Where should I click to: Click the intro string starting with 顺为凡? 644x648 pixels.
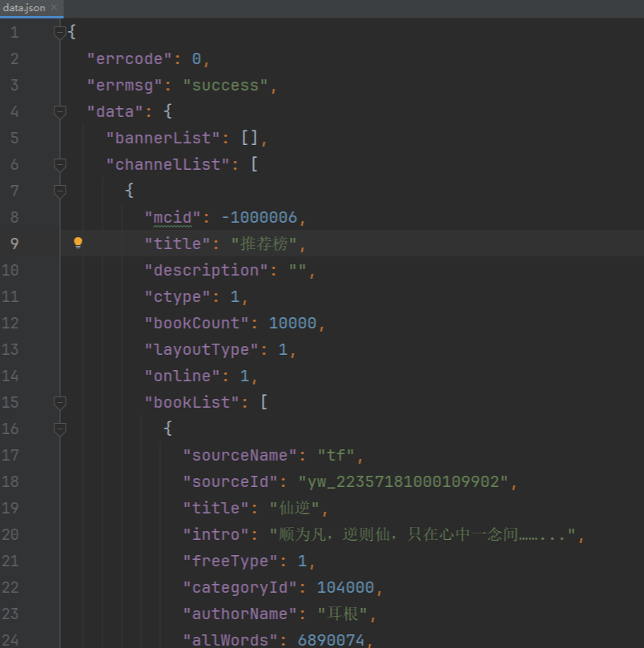point(422,535)
